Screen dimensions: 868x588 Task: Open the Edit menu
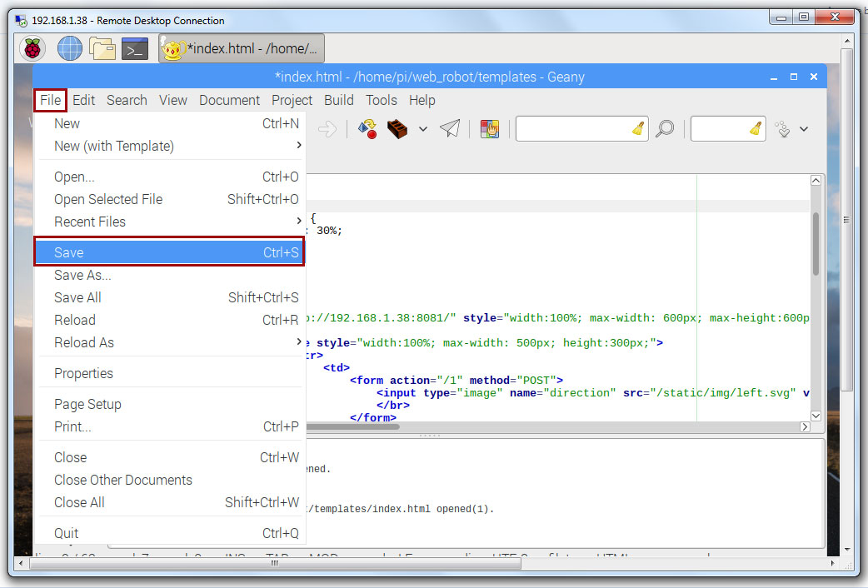83,100
